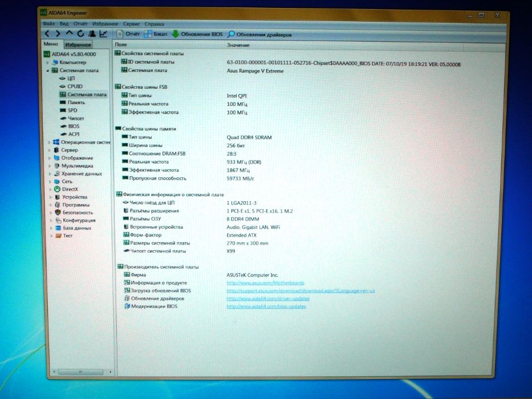
Task: Collapse the Системная плата parent node
Action: tap(47, 71)
